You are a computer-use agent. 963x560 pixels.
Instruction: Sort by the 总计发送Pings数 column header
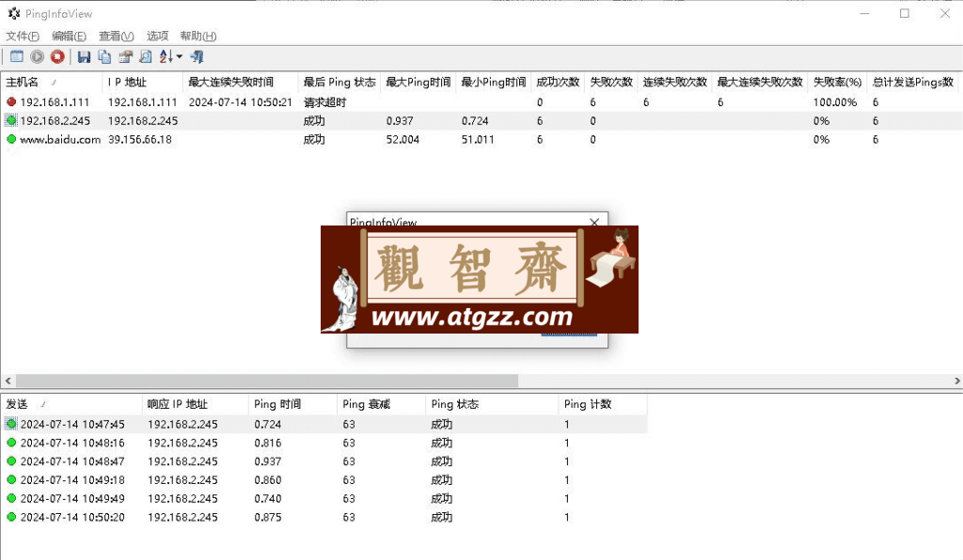pyautogui.click(x=912, y=82)
